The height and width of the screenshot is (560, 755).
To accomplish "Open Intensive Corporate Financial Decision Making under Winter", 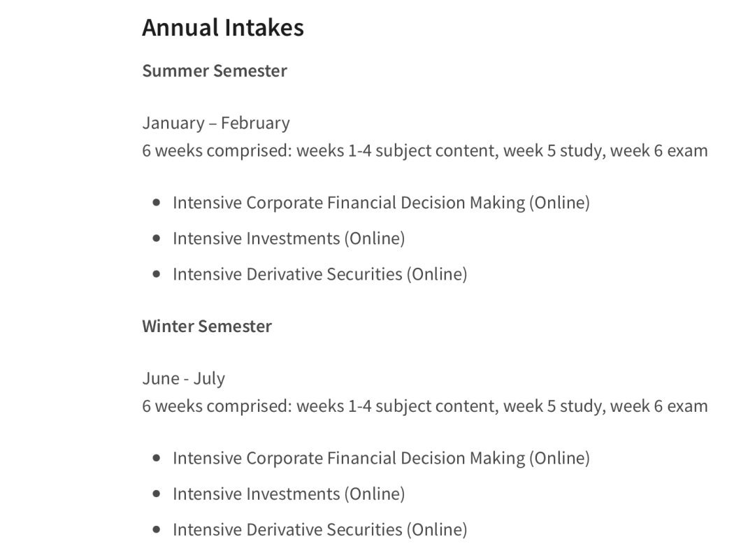I will (381, 458).
